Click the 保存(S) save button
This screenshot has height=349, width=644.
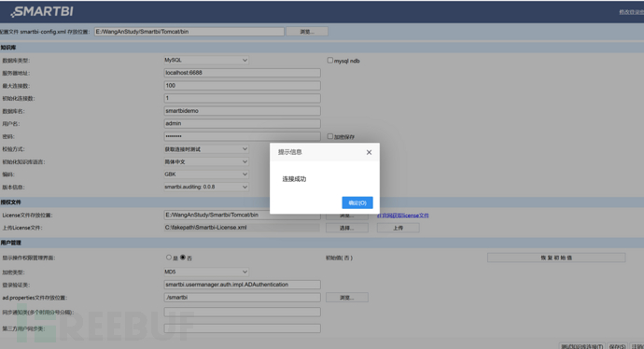[617, 346]
